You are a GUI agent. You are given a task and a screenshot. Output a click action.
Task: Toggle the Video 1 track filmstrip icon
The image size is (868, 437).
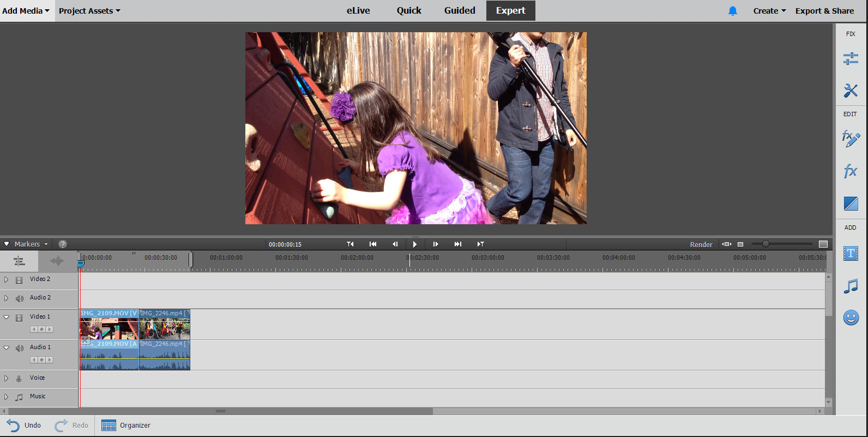pyautogui.click(x=19, y=318)
